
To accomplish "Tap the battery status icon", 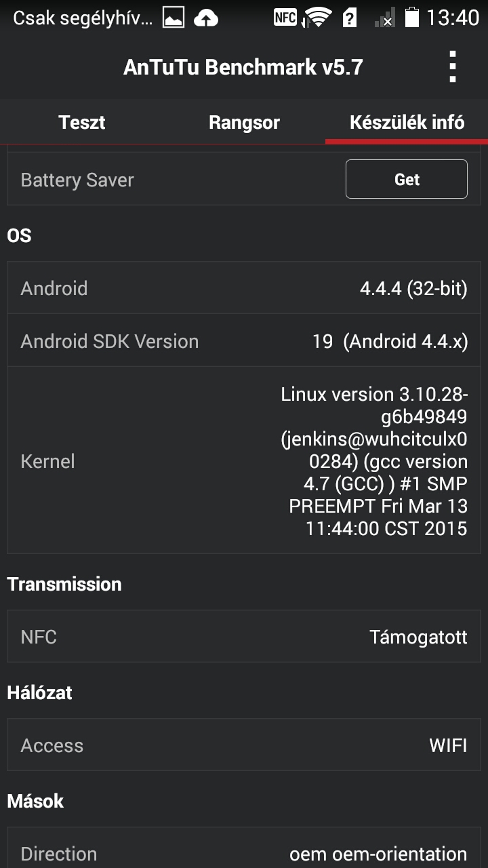I will [x=411, y=18].
